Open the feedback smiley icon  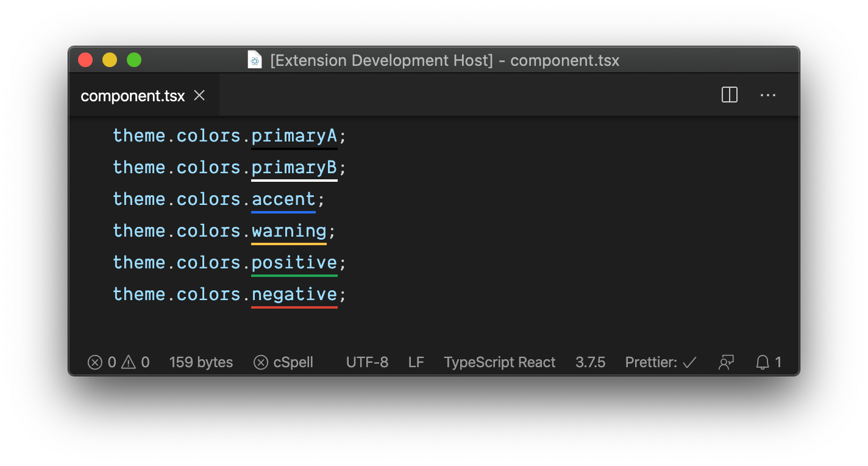[x=726, y=362]
